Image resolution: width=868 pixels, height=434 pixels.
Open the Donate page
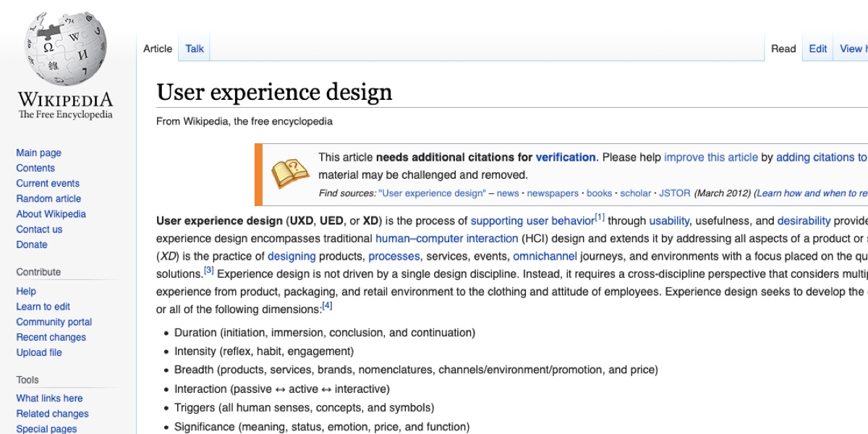tap(32, 244)
